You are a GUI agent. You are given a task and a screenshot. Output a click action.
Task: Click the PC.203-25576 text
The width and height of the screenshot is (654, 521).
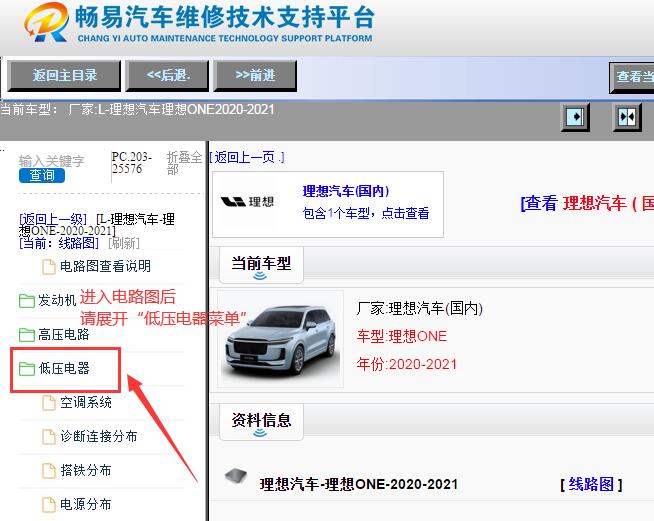[131, 163]
